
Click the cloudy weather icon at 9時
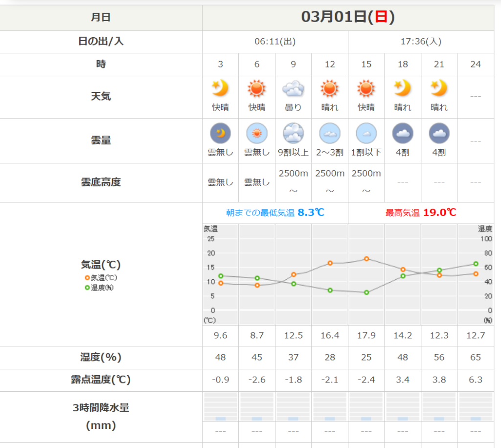pos(293,89)
